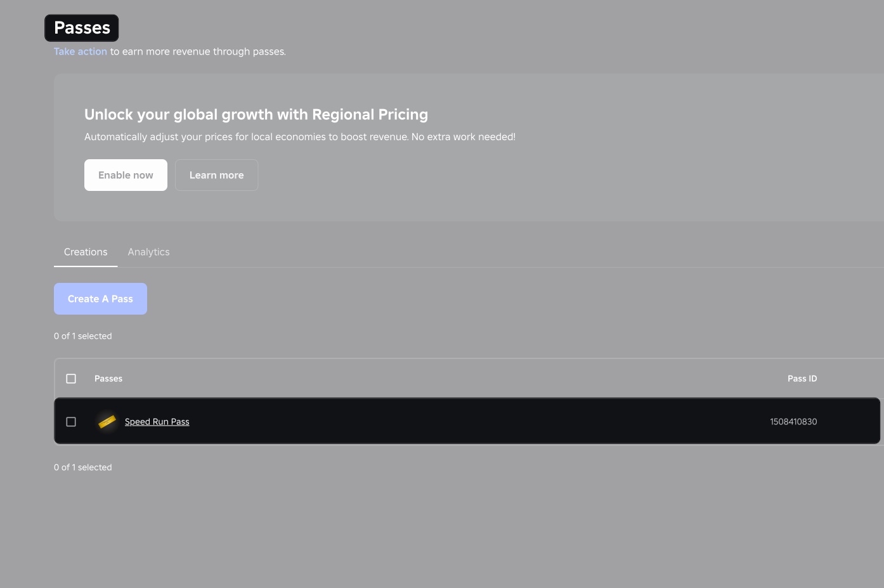Viewport: 884px width, 588px height.
Task: Click the upper 0 of 1 selected label
Action: [x=82, y=336]
